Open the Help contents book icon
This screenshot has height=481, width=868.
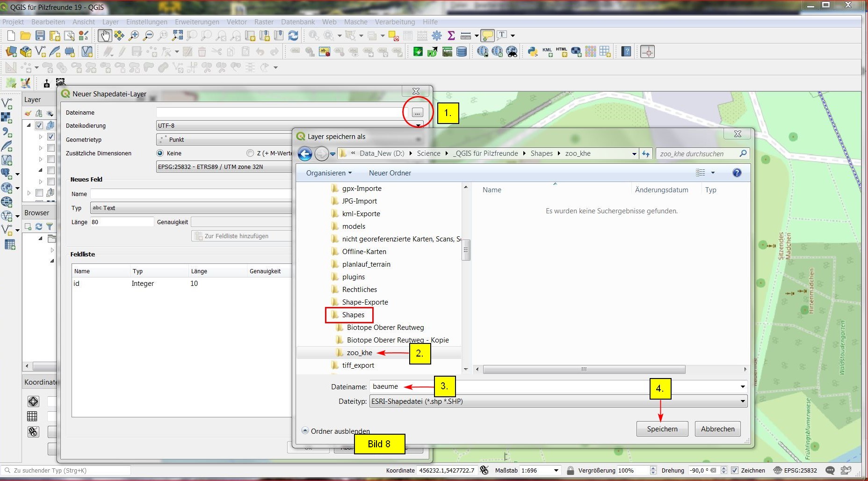click(627, 52)
